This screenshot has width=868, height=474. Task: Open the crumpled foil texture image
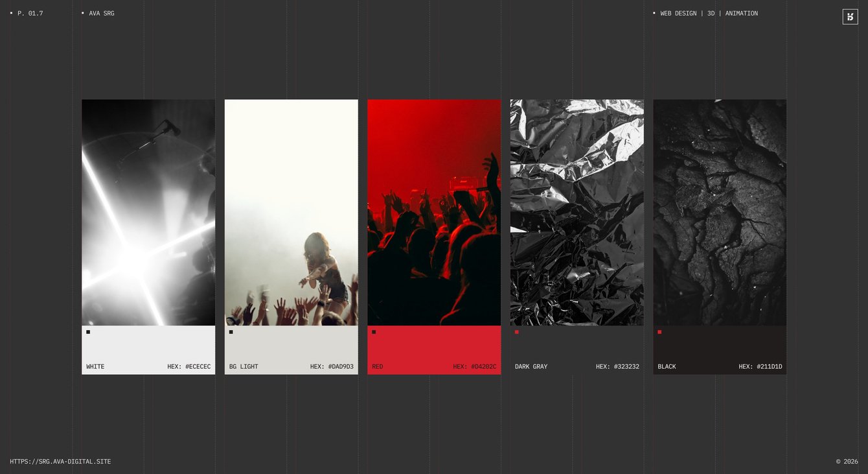(577, 213)
